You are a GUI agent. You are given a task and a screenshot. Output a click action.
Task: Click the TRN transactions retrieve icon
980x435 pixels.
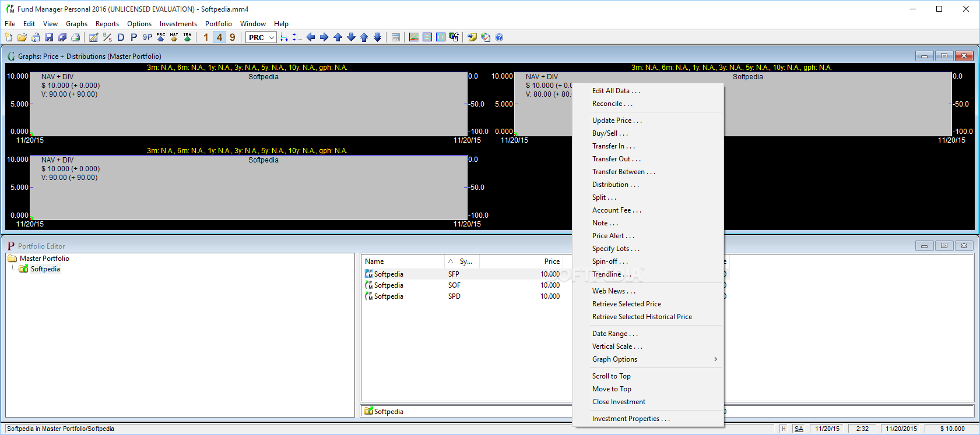188,37
